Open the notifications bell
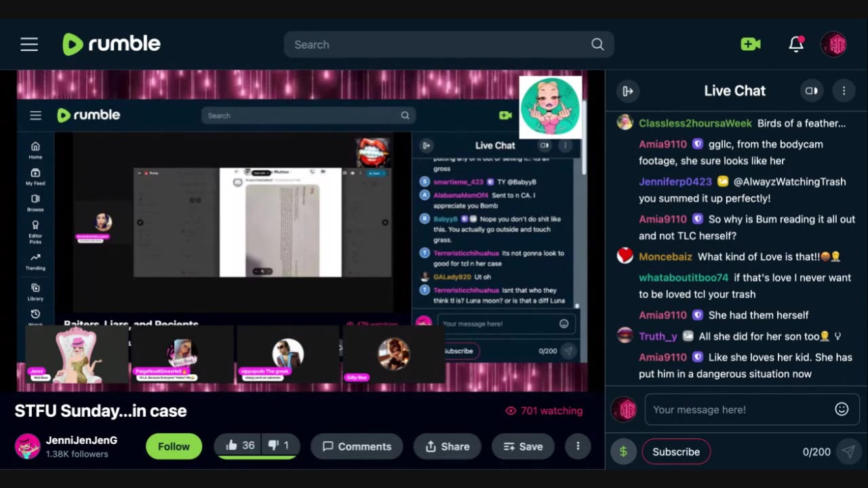The height and width of the screenshot is (488, 868). (796, 44)
